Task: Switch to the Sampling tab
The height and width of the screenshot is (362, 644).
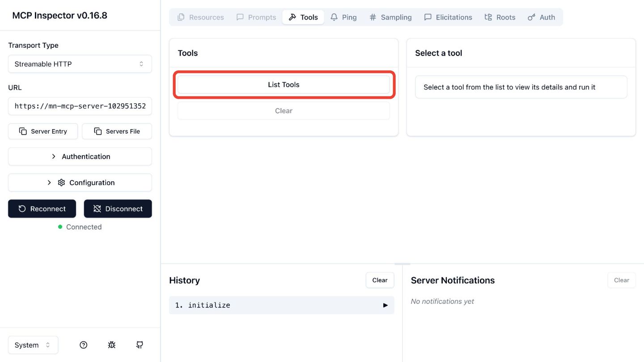Action: tap(390, 17)
